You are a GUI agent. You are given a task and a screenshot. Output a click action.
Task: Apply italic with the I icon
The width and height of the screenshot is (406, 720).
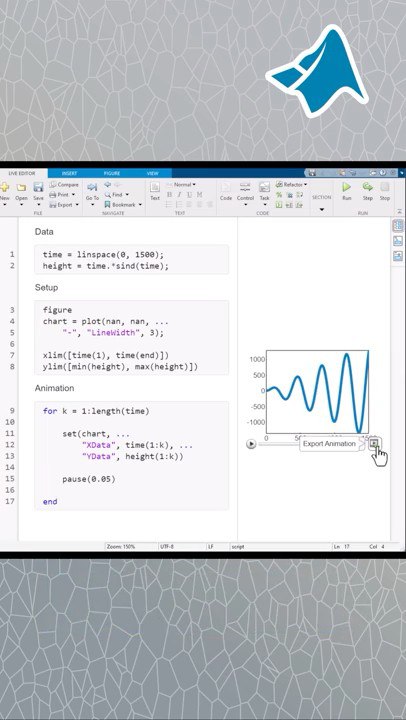(x=179, y=195)
